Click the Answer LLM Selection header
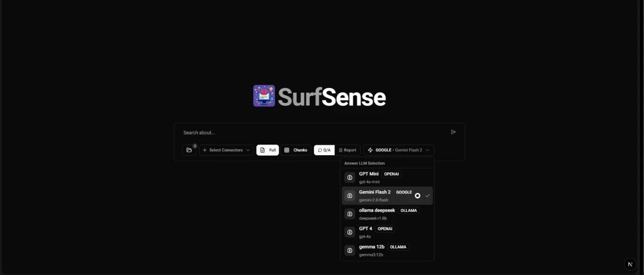Viewport: 644px width, 275px height. (x=364, y=163)
